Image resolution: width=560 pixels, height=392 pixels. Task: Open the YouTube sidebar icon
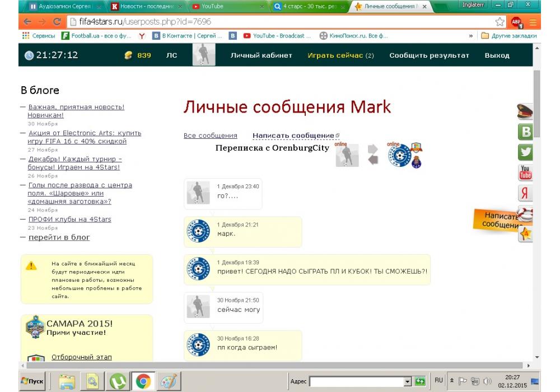coord(525,172)
